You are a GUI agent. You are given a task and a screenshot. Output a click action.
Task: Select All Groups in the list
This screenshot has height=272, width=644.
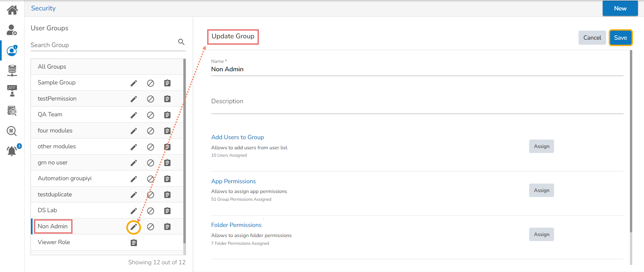[x=52, y=67]
